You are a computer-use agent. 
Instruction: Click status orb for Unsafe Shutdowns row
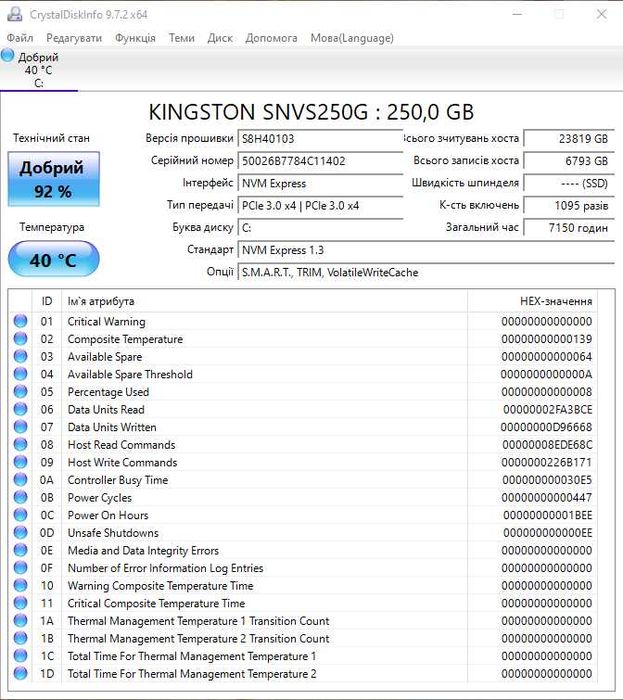21,533
